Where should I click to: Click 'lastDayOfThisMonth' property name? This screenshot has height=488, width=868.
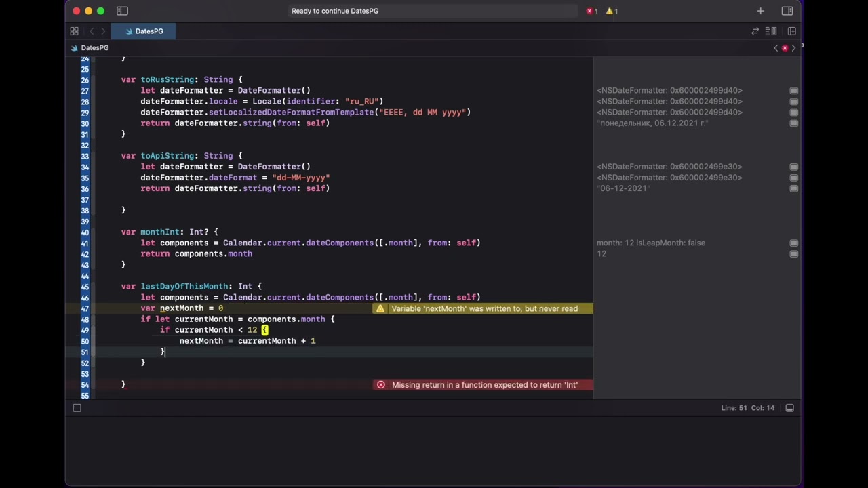tap(184, 287)
